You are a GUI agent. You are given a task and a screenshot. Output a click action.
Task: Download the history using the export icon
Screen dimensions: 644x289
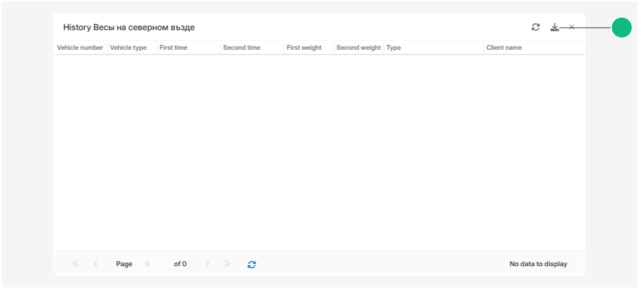(x=554, y=27)
